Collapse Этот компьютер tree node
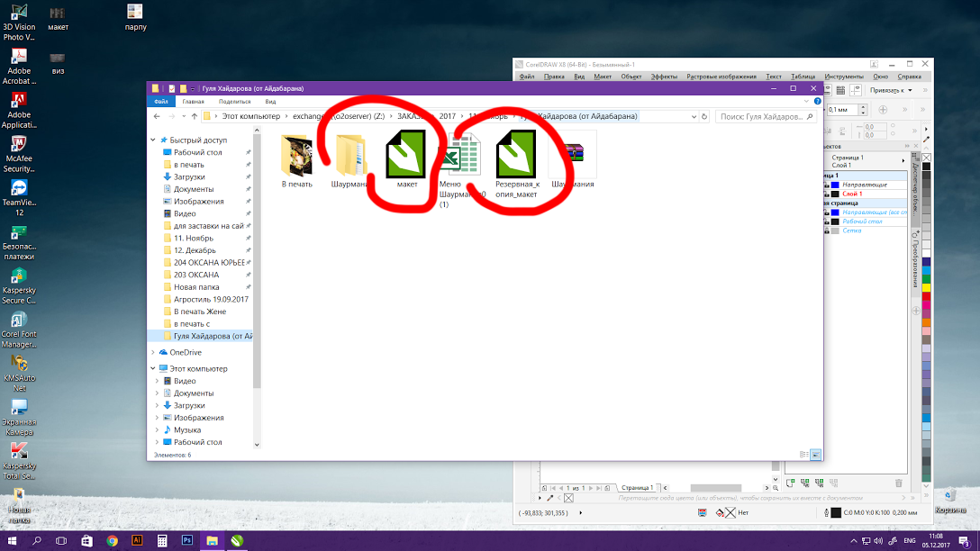Viewport: 980px width, 551px height. 153,368
